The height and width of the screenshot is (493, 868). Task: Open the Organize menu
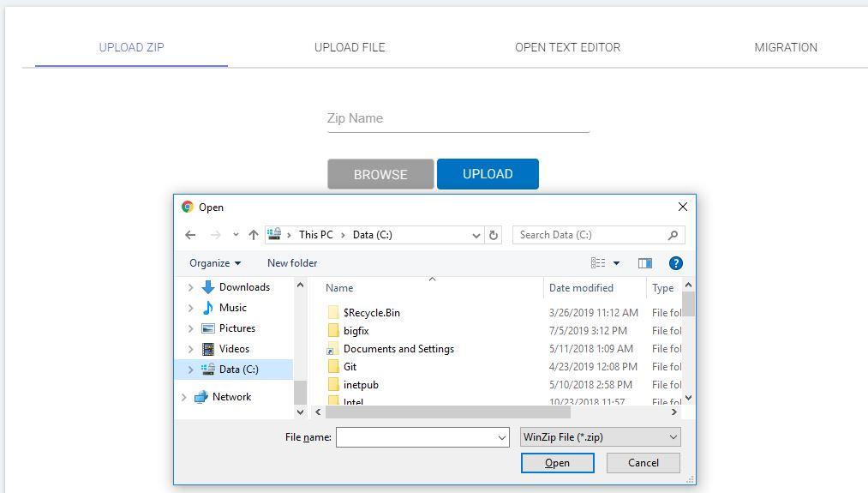215,263
